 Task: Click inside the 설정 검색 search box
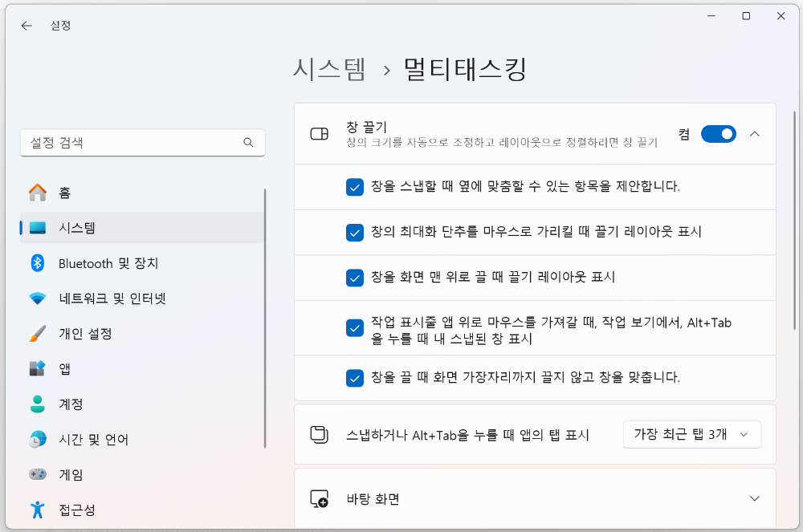click(132, 142)
